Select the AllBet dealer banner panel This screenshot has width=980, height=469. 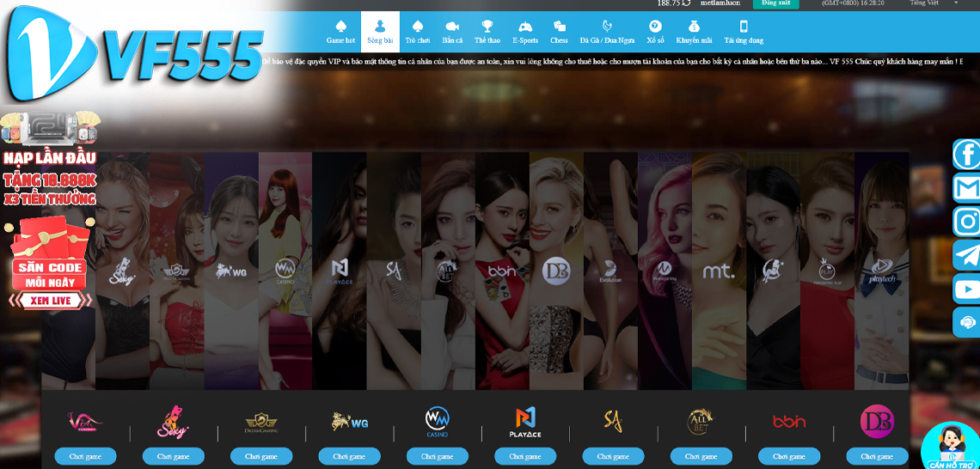[448, 271]
